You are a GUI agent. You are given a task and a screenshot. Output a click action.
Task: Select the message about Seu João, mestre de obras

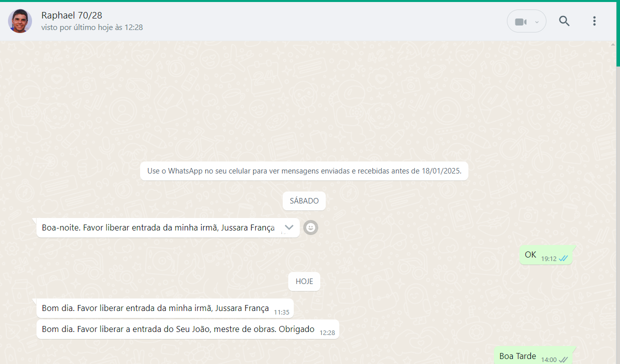tap(178, 329)
